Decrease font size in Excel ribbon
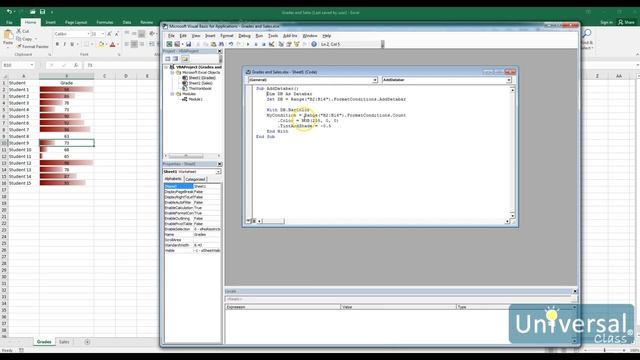640x360 pixels. pos(116,34)
